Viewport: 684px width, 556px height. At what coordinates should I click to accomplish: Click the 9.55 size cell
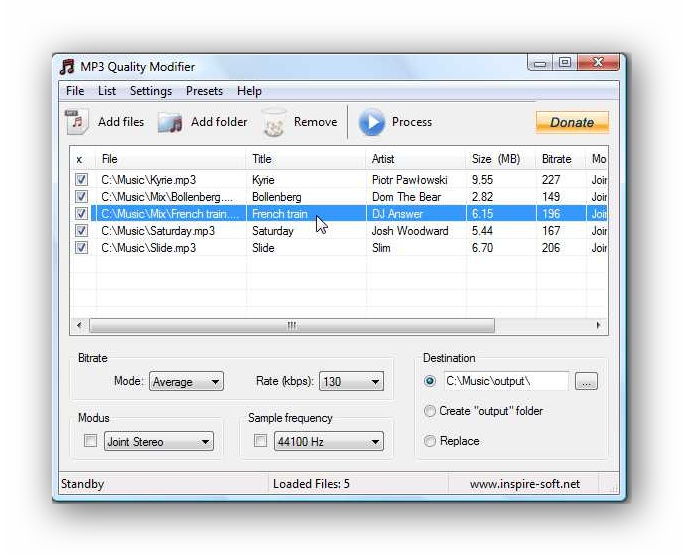(x=482, y=180)
